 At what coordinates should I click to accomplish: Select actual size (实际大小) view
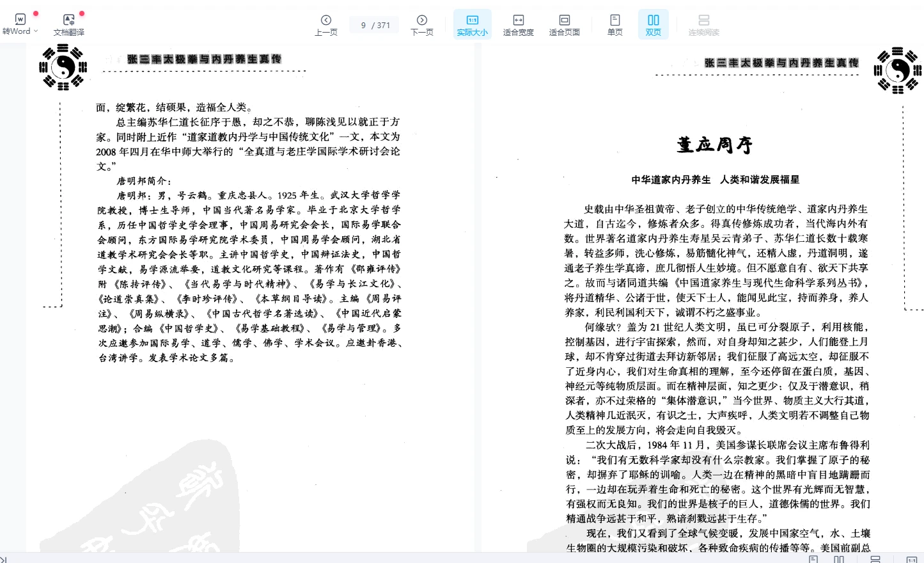pyautogui.click(x=473, y=24)
